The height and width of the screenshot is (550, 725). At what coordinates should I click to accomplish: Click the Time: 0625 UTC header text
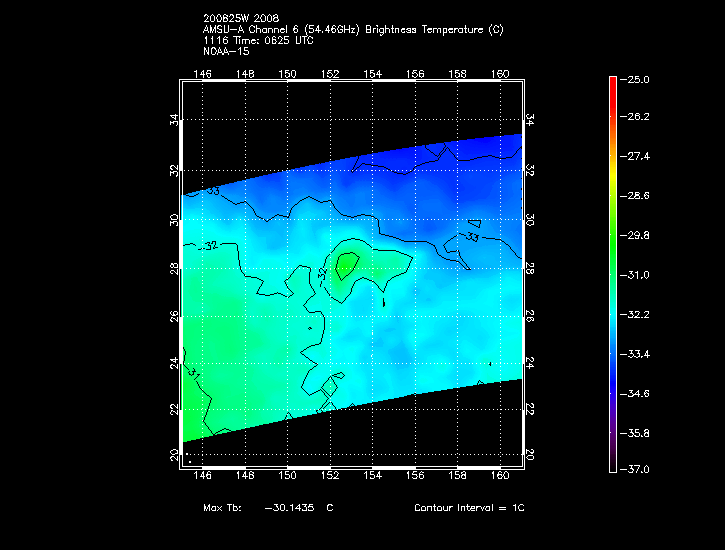point(285,40)
